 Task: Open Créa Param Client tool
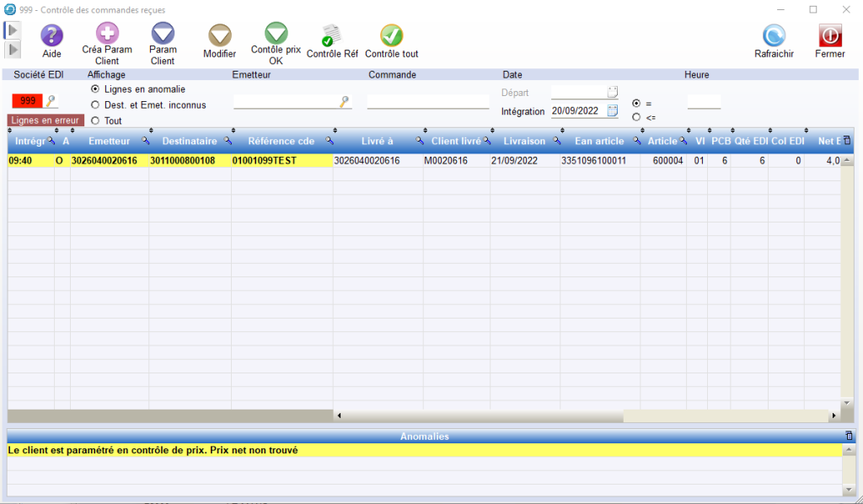[107, 34]
